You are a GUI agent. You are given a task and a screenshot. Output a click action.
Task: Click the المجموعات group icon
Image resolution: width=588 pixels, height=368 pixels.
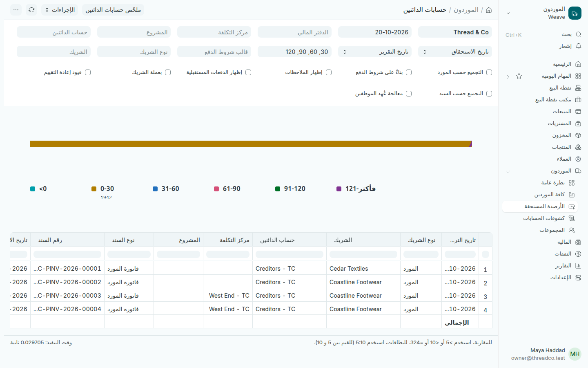pyautogui.click(x=572, y=230)
